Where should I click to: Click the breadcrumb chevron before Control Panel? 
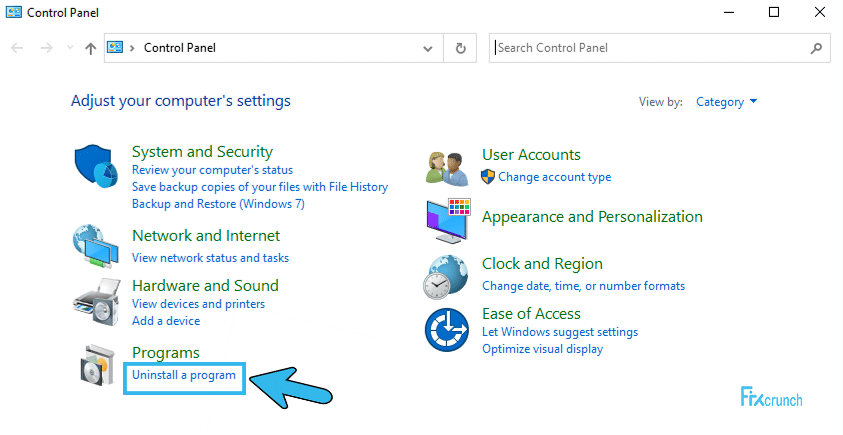[x=132, y=48]
